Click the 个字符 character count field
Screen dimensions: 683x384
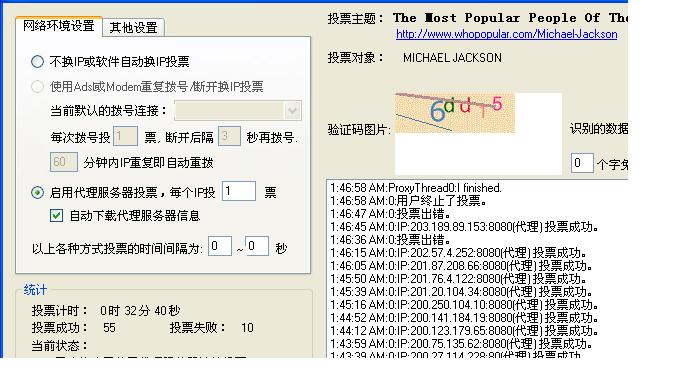tap(582, 163)
